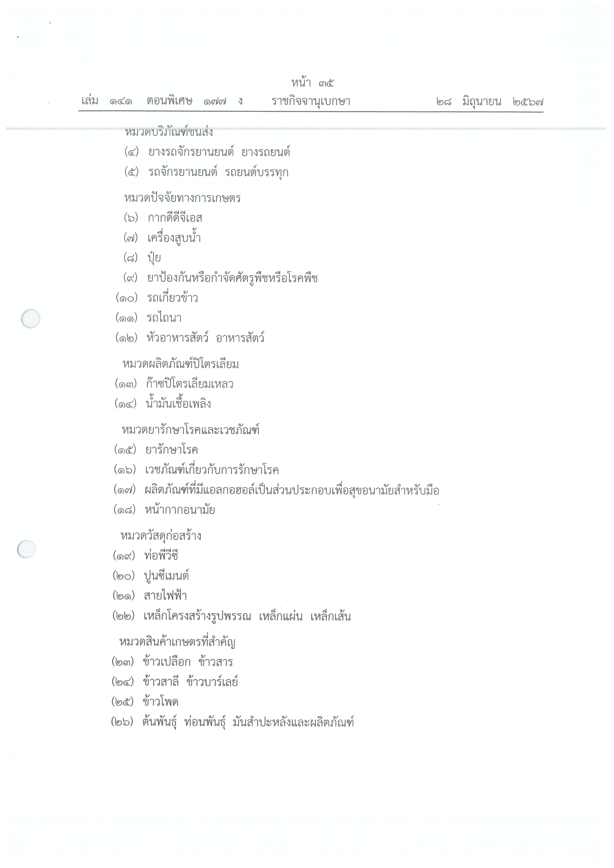Click item (๘) ปุ๋ย

[x=142, y=257]
